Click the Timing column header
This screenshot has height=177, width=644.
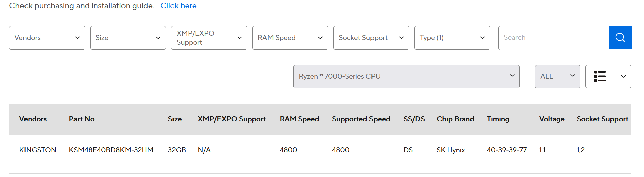498,119
